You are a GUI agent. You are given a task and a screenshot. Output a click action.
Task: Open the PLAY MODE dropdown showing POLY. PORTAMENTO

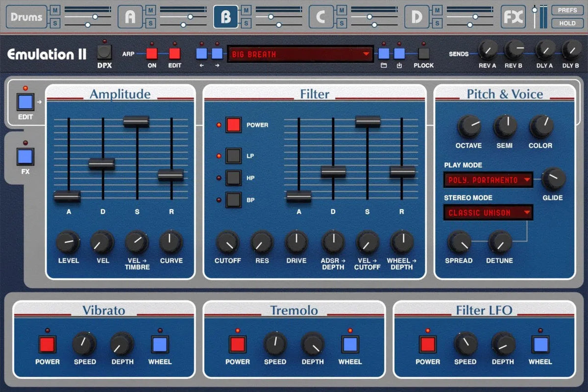pyautogui.click(x=488, y=180)
